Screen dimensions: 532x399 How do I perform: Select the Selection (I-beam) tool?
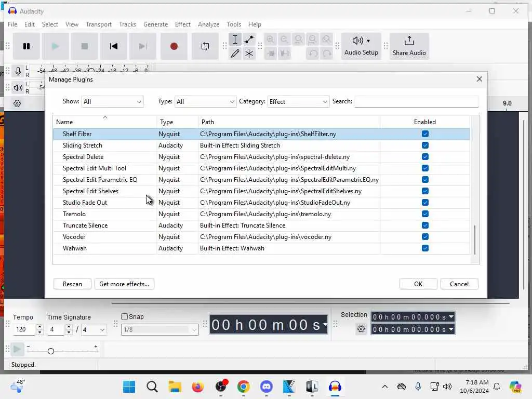coord(235,39)
